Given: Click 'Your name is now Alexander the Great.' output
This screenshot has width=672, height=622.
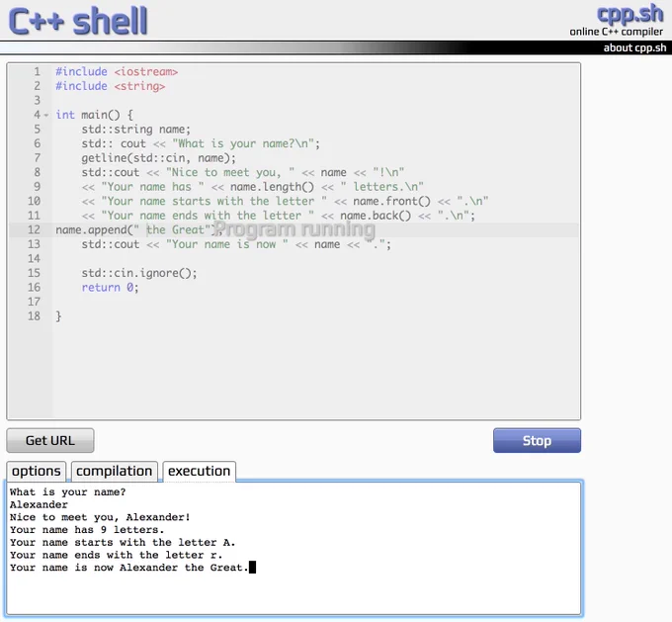Looking at the screenshot, I should pyautogui.click(x=129, y=568).
